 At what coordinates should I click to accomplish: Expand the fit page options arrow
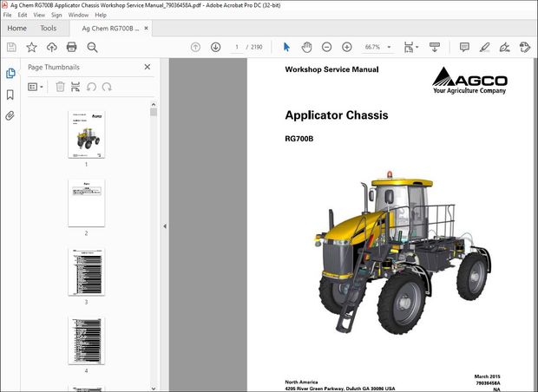coord(417,47)
